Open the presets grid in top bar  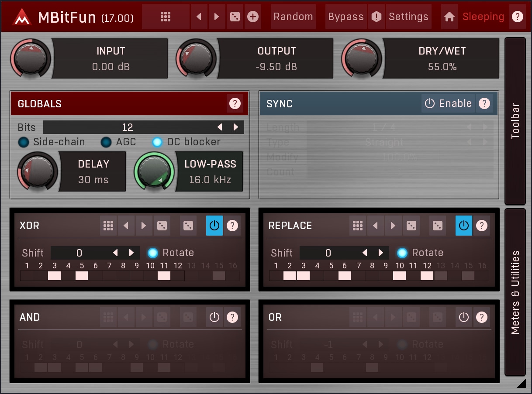[166, 17]
